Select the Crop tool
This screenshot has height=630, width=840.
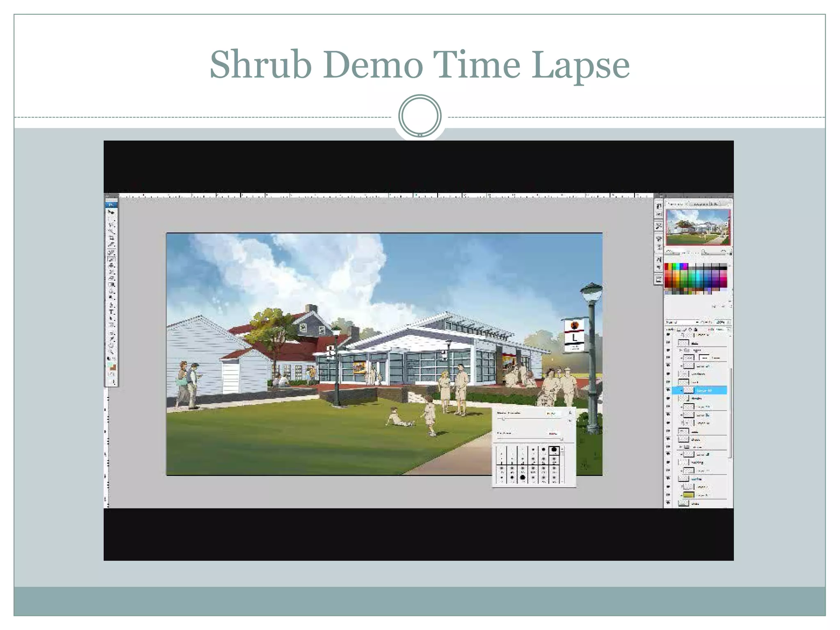point(111,237)
